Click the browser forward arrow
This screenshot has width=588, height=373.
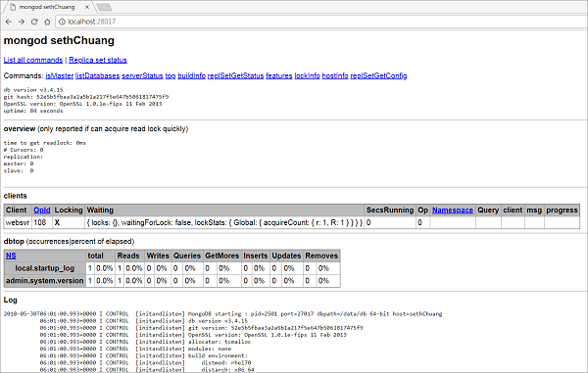tap(22, 22)
